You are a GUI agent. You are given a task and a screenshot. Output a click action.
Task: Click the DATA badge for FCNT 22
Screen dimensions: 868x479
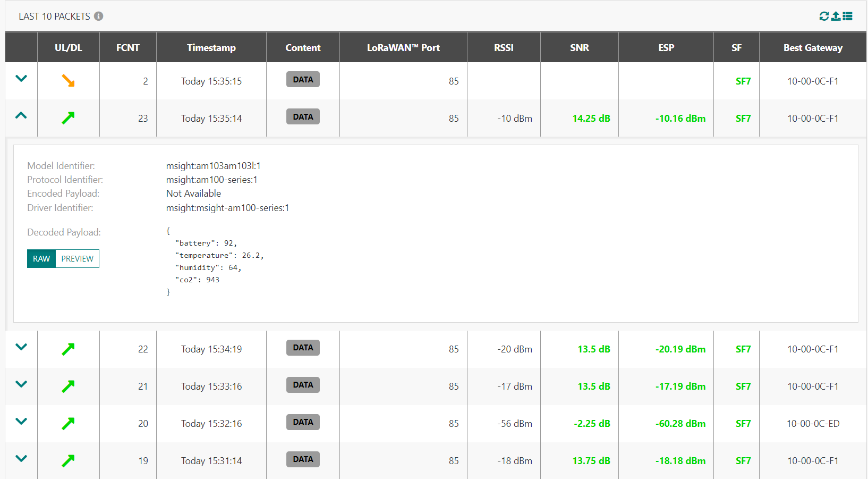303,348
